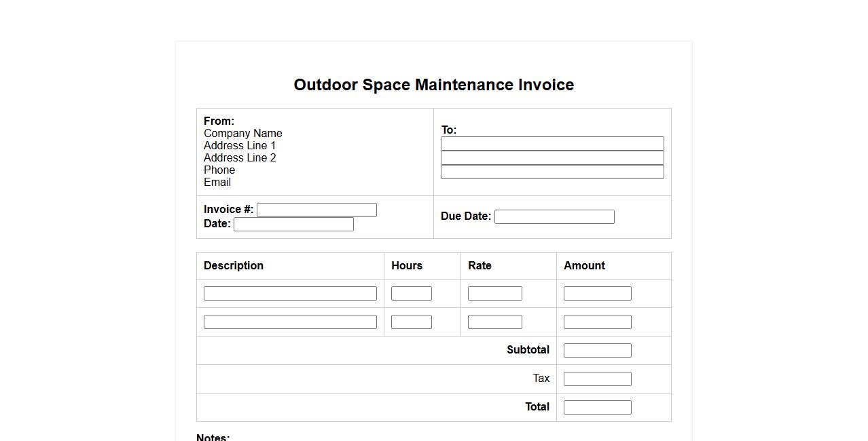The width and height of the screenshot is (868, 441).
Task: Focus the first row Description field
Action: pos(290,294)
